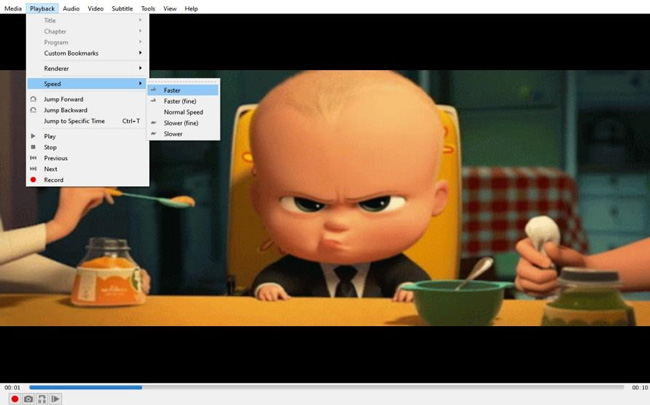This screenshot has height=405, width=650.
Task: Click Record in the Playback menu
Action: coord(87,180)
